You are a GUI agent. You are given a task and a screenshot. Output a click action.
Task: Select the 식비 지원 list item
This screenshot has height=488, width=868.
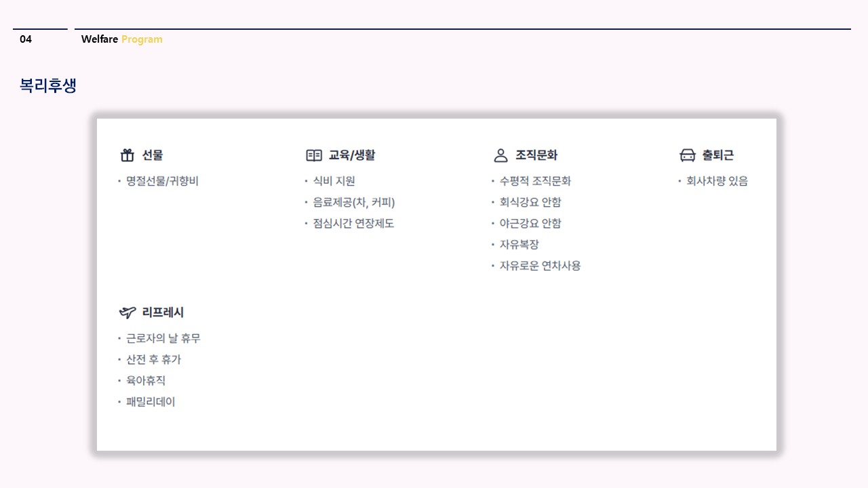[x=334, y=181]
